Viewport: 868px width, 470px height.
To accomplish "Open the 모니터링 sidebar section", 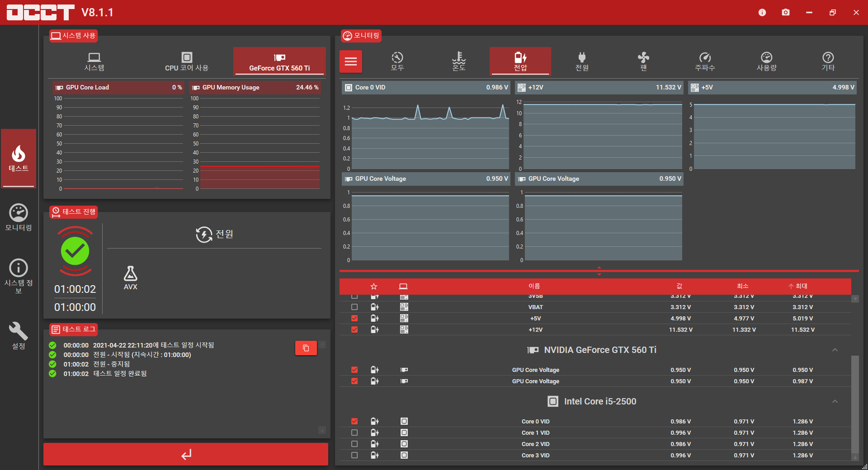I will tap(19, 218).
